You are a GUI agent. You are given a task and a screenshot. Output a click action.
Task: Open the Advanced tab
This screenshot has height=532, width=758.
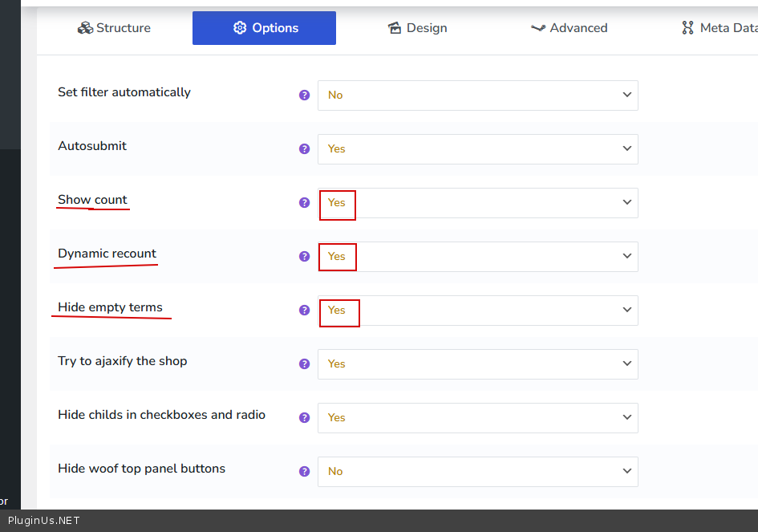click(569, 28)
